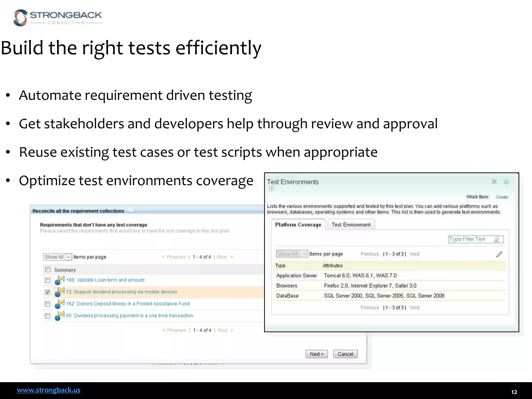
Task: Click Next in upper Test Environments pager
Action: tap(415, 254)
